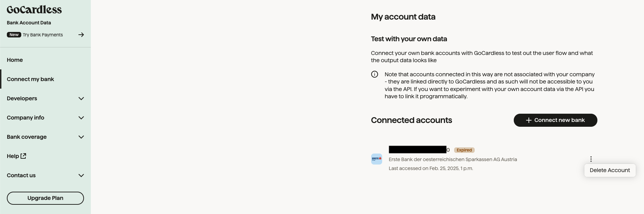
Task: Click the Erste Bank logo thumbnail
Action: click(377, 159)
